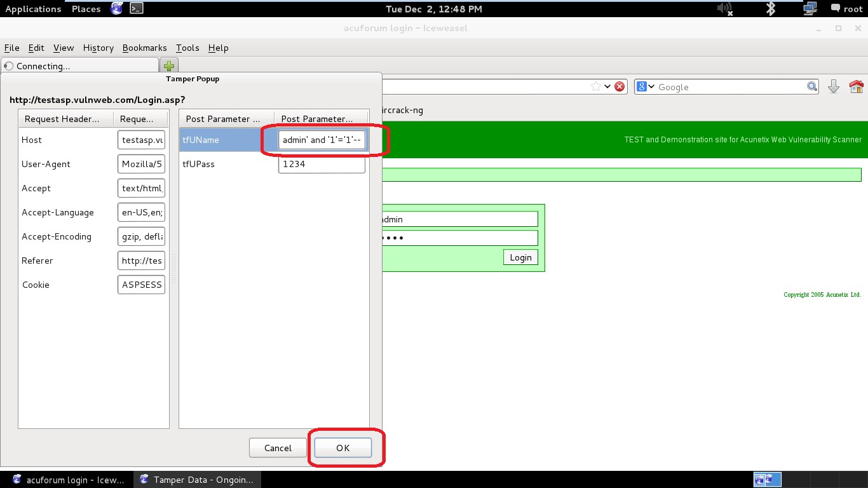Select the Accept-Encoding header label
This screenshot has height=488, width=868.
tap(57, 236)
